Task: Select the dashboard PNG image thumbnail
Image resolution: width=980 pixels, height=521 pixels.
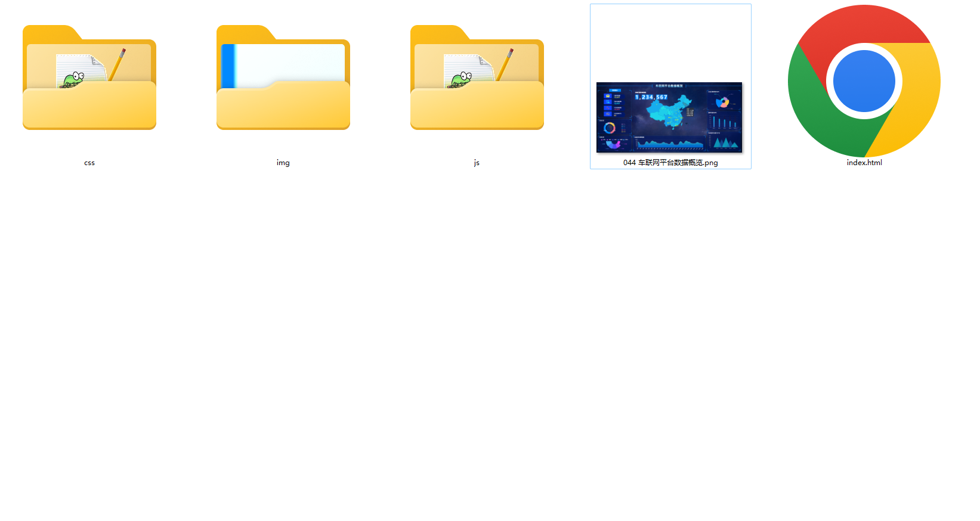Action: click(x=669, y=117)
